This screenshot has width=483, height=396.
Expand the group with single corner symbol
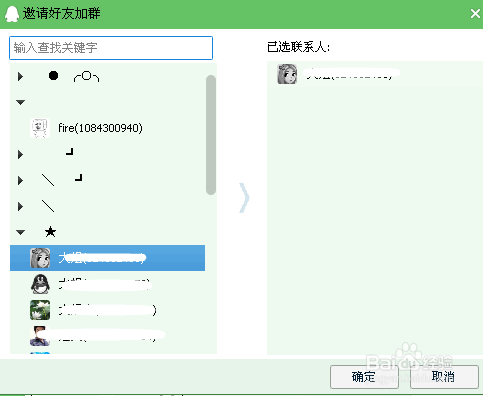20,154
